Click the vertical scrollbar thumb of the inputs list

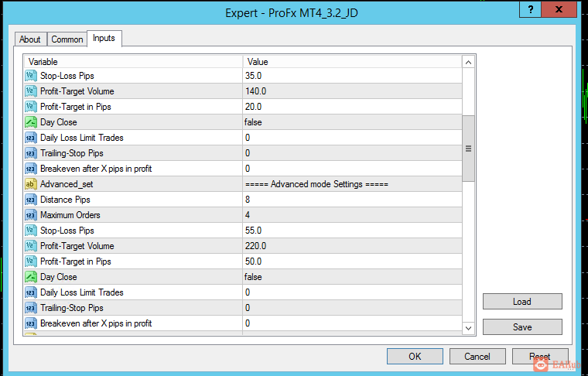click(468, 149)
